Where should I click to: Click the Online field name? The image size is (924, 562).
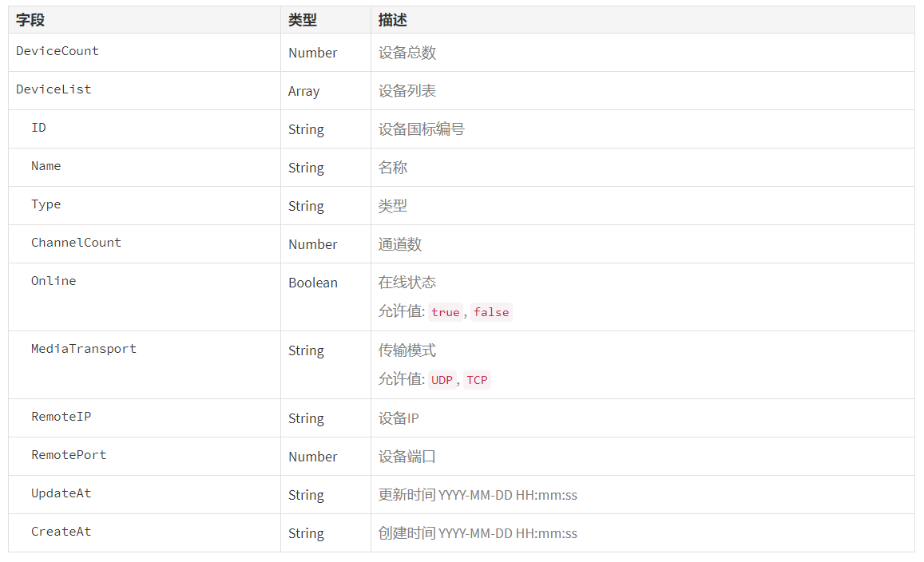54,281
